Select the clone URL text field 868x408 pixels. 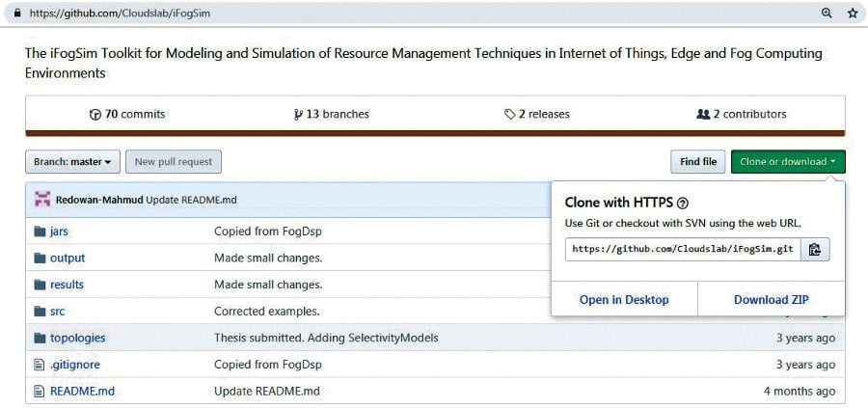tap(683, 249)
